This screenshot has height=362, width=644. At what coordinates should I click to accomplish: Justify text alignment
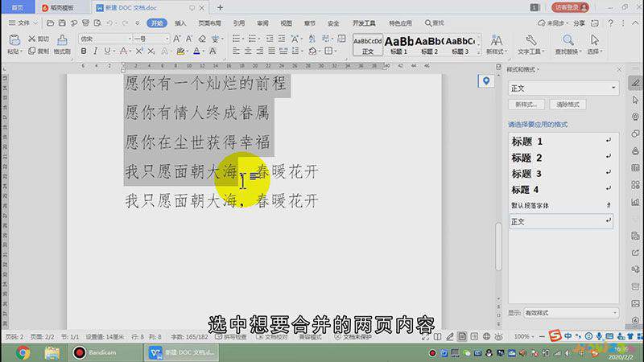pyautogui.click(x=271, y=51)
